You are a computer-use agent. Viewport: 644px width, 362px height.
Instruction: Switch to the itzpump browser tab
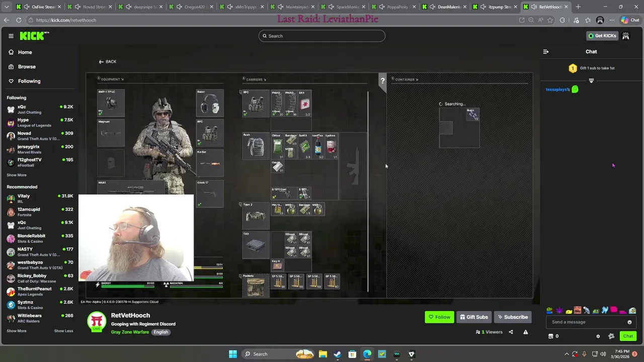(x=495, y=7)
